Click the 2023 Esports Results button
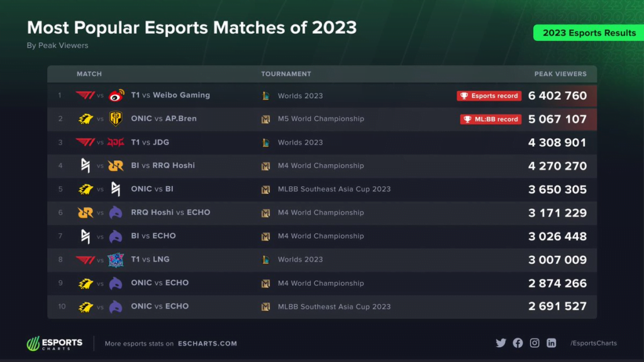The image size is (644, 362). click(589, 33)
